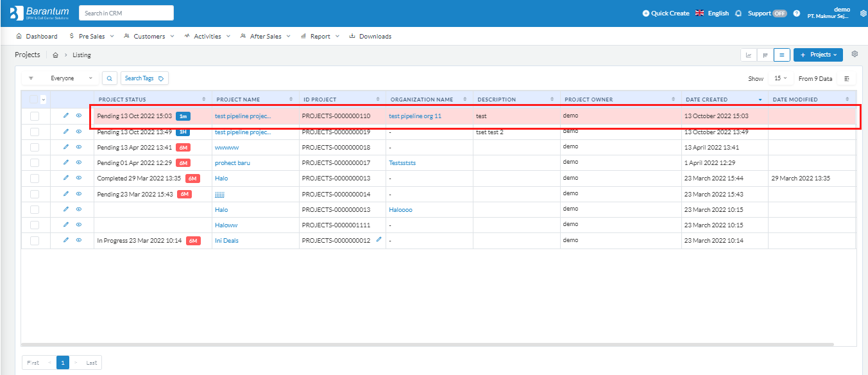The image size is (868, 375).
Task: Tick the checkbox for the jjjjjj row
Action: pos(35,194)
